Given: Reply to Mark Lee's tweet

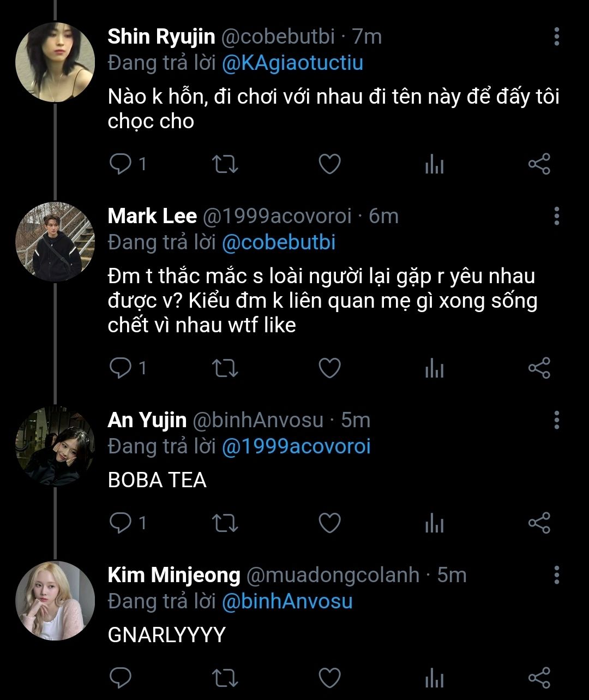Looking at the screenshot, I should (x=121, y=368).
